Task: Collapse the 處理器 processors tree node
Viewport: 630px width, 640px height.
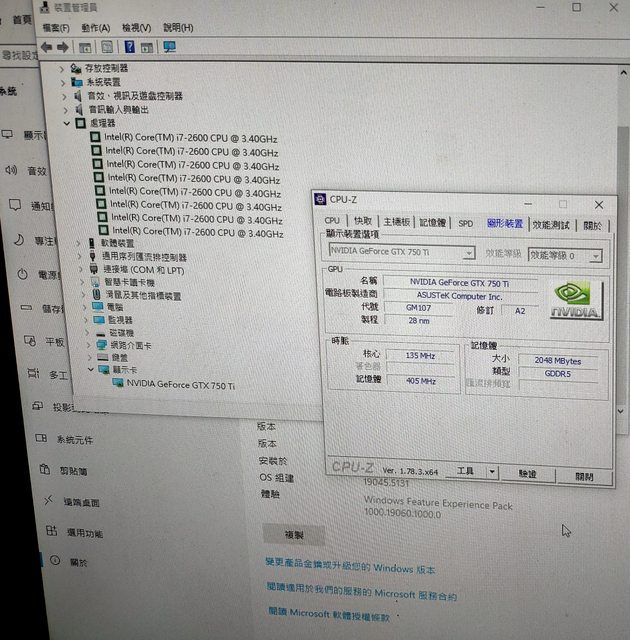Action: click(x=67, y=122)
